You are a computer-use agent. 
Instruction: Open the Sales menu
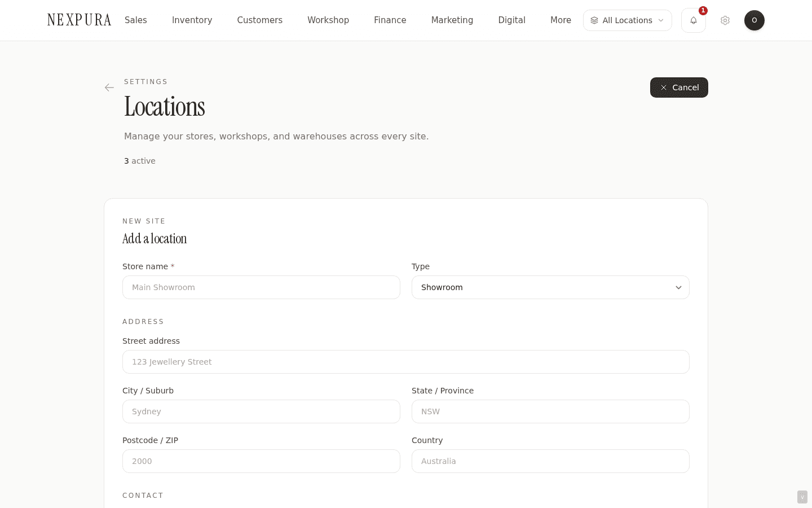[x=136, y=20]
